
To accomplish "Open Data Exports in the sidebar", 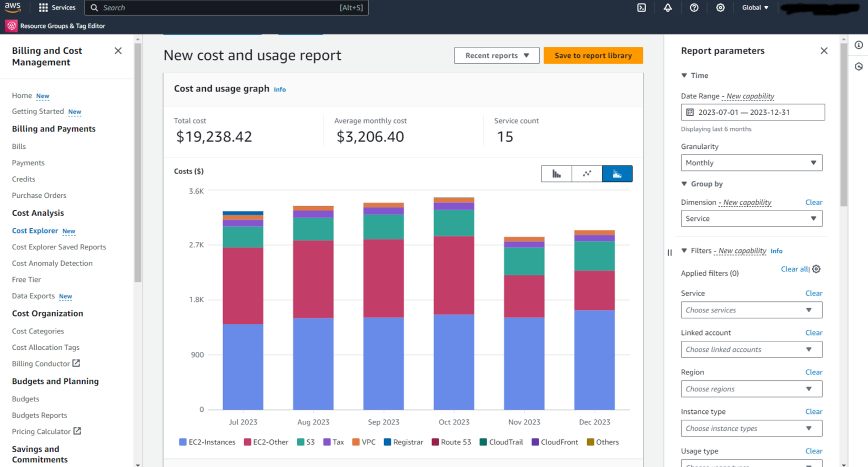I will tap(33, 296).
